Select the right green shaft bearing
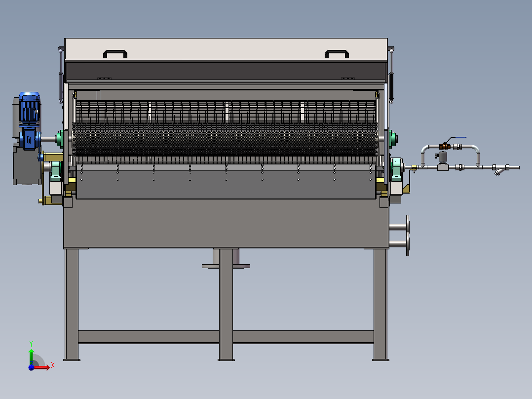Image resolution: width=532 pixels, height=399 pixels. pyautogui.click(x=393, y=139)
